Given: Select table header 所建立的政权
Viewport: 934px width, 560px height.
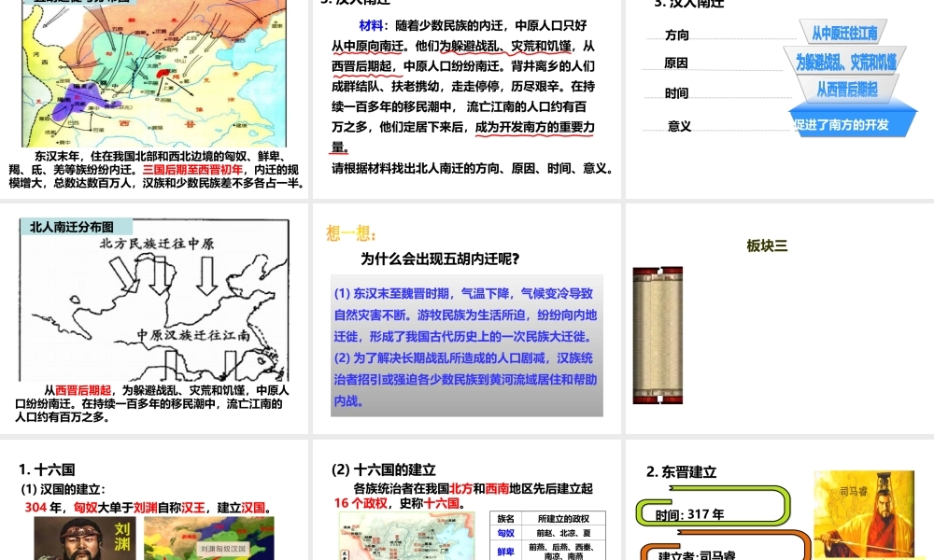Looking at the screenshot, I should coord(563,518).
